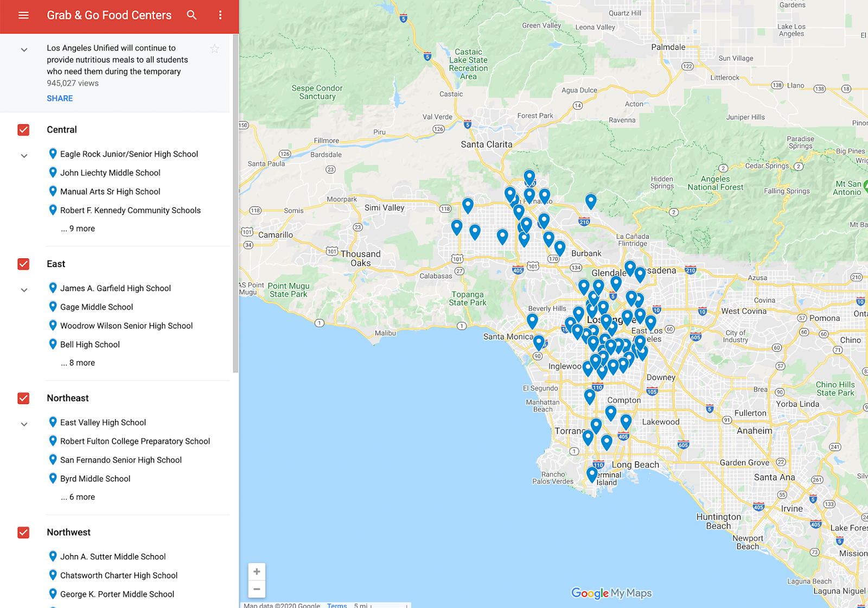The width and height of the screenshot is (868, 608).
Task: Star this map as a favorite
Action: 215,49
